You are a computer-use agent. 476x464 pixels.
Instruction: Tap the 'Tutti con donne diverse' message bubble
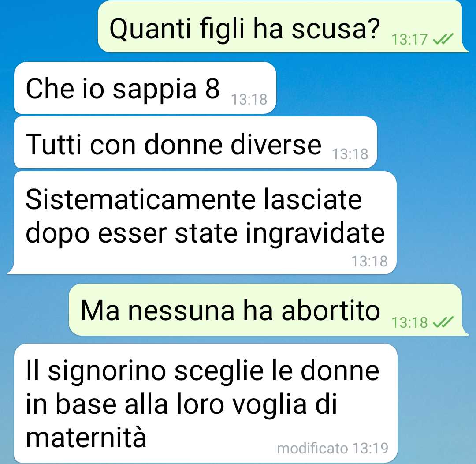click(x=196, y=142)
